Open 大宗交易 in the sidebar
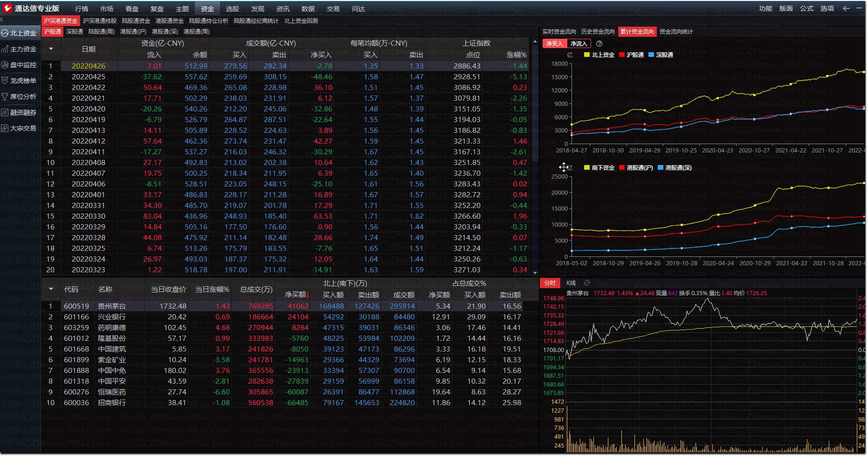This screenshot has height=456, width=868. point(19,128)
